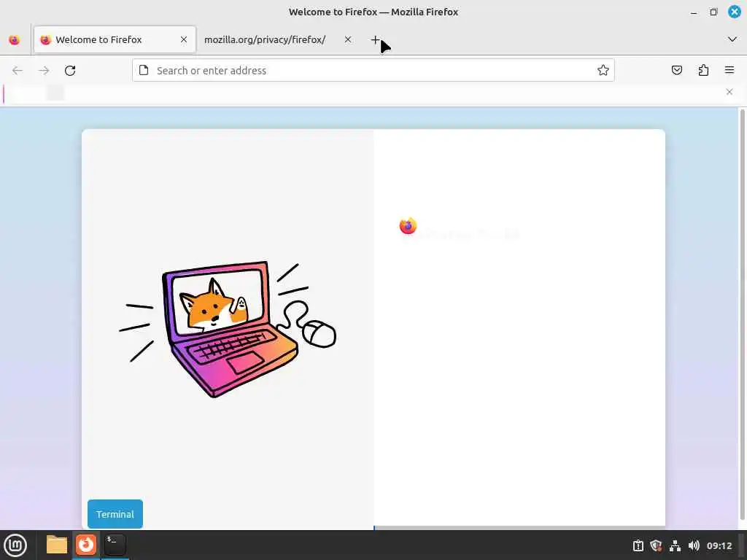Click the security shield tray icon

coord(656,545)
